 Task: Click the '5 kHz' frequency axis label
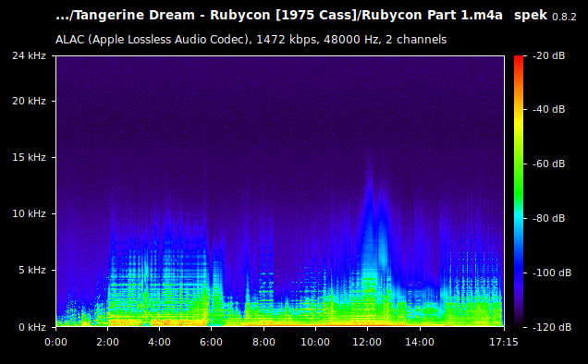(x=32, y=270)
